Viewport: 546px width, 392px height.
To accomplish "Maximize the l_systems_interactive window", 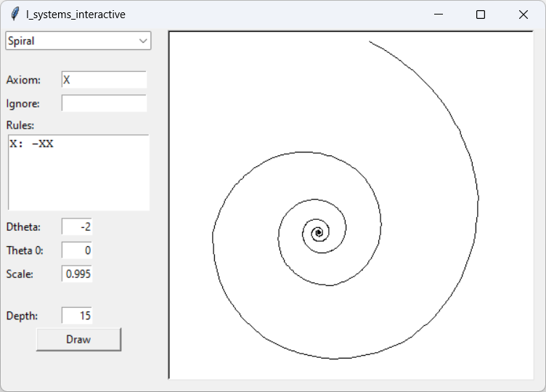I will coord(481,15).
